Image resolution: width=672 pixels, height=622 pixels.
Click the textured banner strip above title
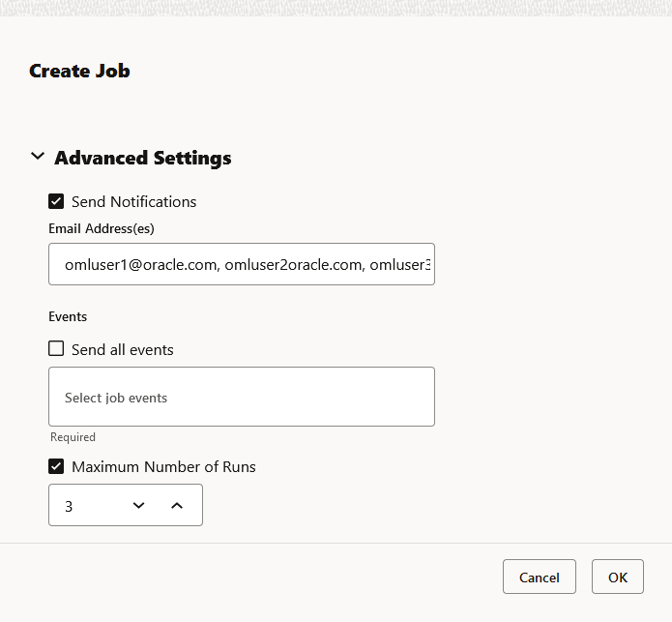point(336,8)
